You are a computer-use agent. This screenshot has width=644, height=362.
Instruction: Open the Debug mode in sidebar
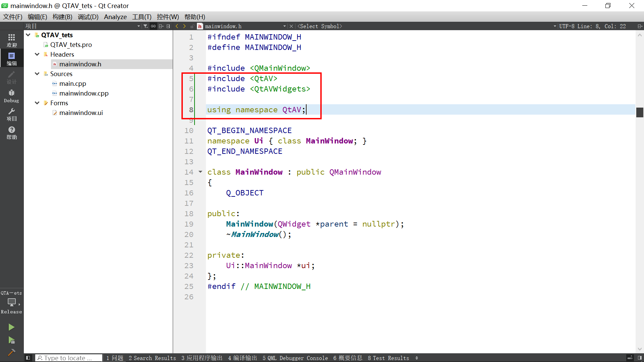[x=11, y=96]
